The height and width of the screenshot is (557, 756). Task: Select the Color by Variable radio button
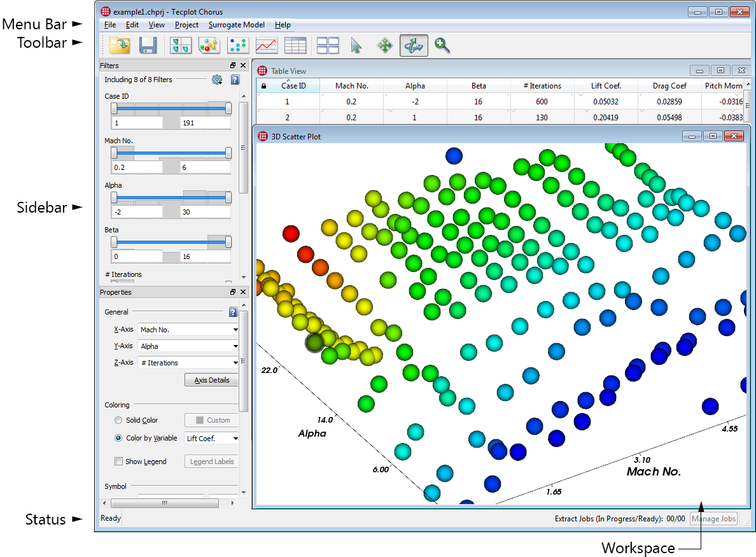tap(118, 438)
